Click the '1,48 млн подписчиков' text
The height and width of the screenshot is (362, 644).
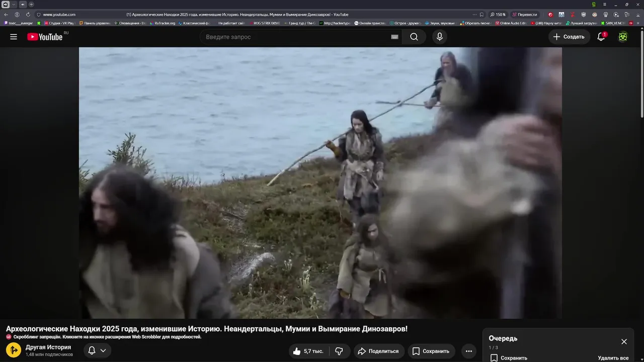49,354
